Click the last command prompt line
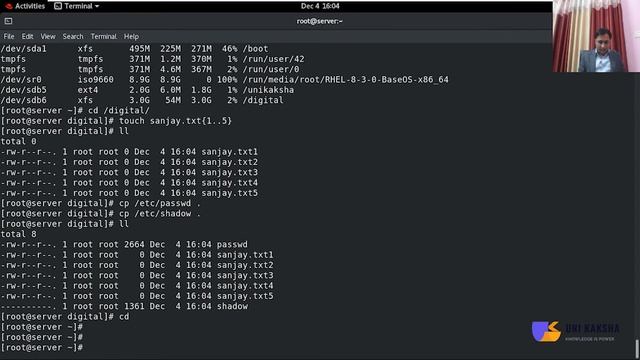This screenshot has height=360, width=640. [42, 348]
